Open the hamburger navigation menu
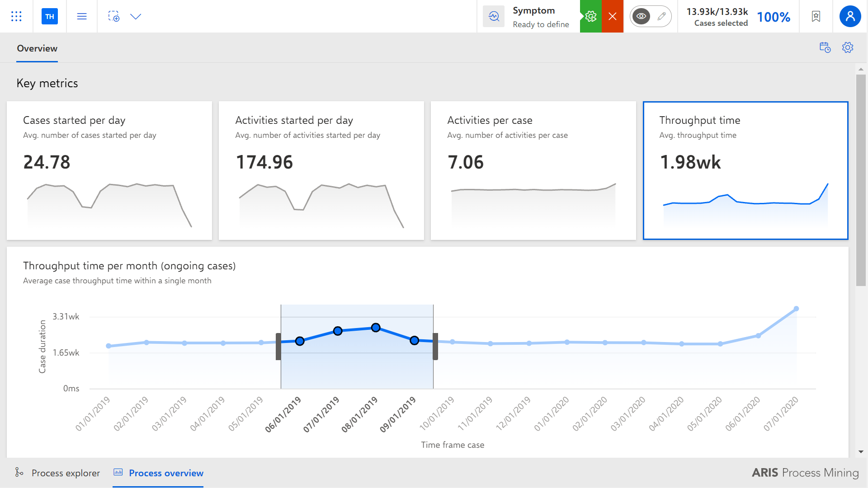868x488 pixels. pyautogui.click(x=82, y=16)
